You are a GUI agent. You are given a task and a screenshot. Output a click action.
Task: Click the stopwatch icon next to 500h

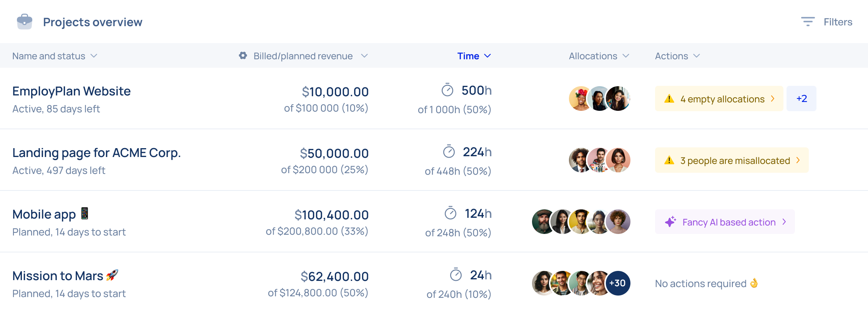pos(447,91)
